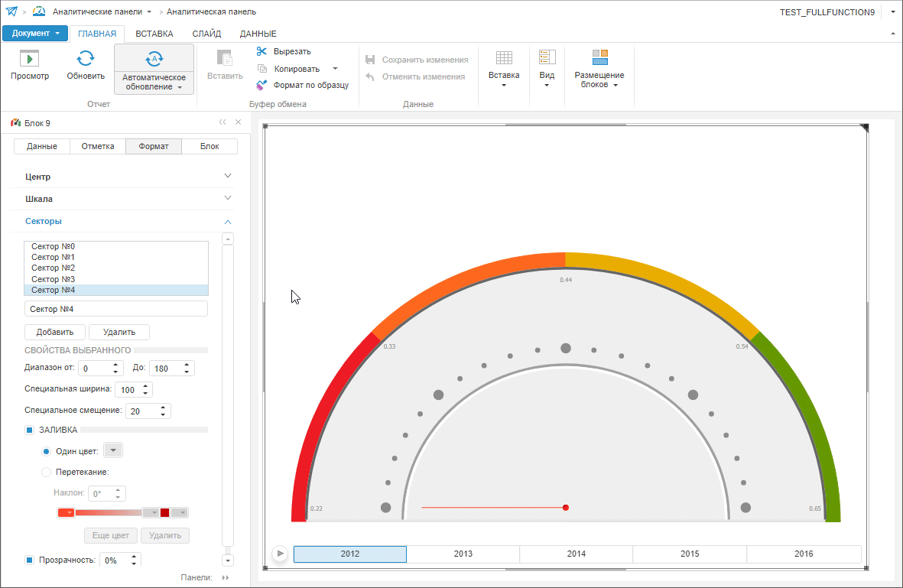Open the Документ dropdown menu
Screen dimensions: 903x588
[x=35, y=34]
